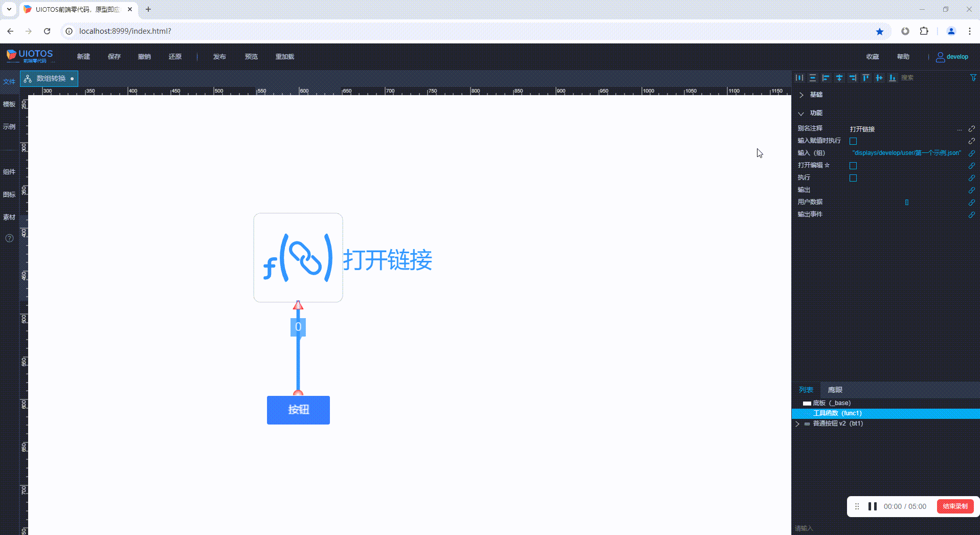
Task: Click link icon for 输入（组） row
Action: click(x=972, y=153)
